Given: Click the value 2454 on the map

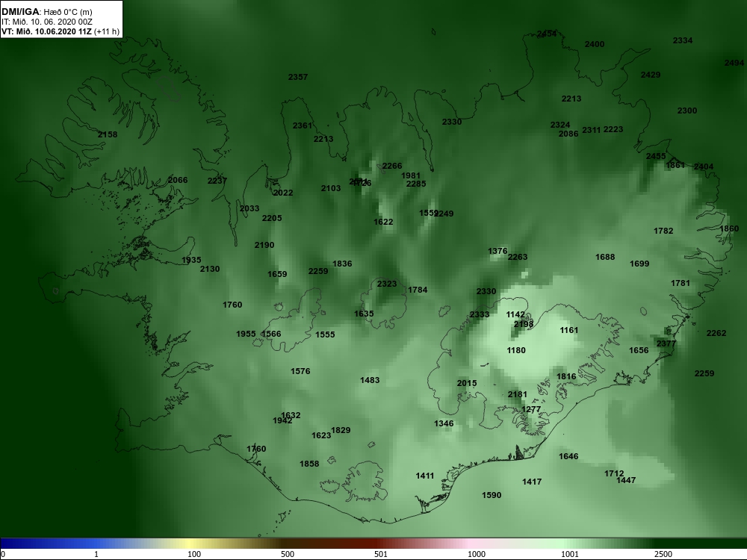Looking at the screenshot, I should [547, 34].
